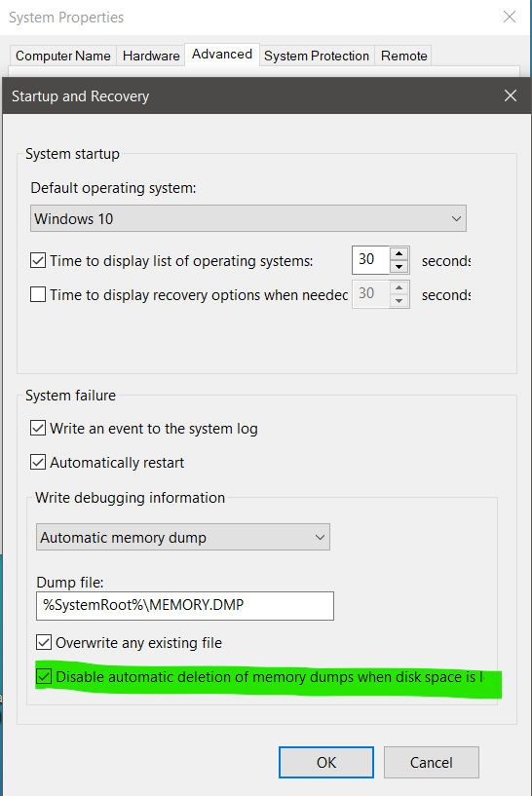
Task: Switch to the Computer Name tab
Action: 63,56
